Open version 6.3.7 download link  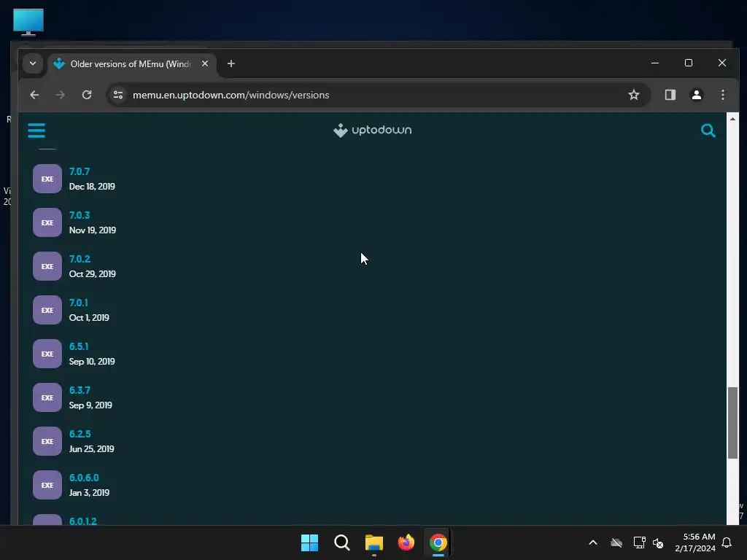click(x=80, y=391)
